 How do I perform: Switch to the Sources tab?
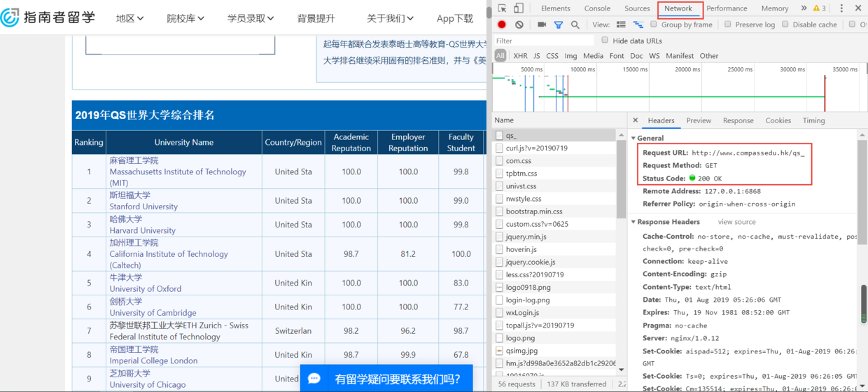(x=637, y=8)
